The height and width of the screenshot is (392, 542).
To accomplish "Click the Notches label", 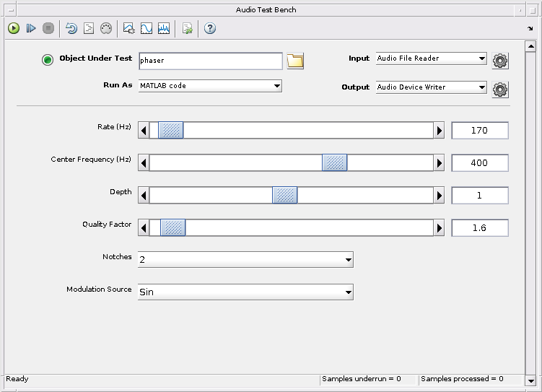I will pos(117,257).
